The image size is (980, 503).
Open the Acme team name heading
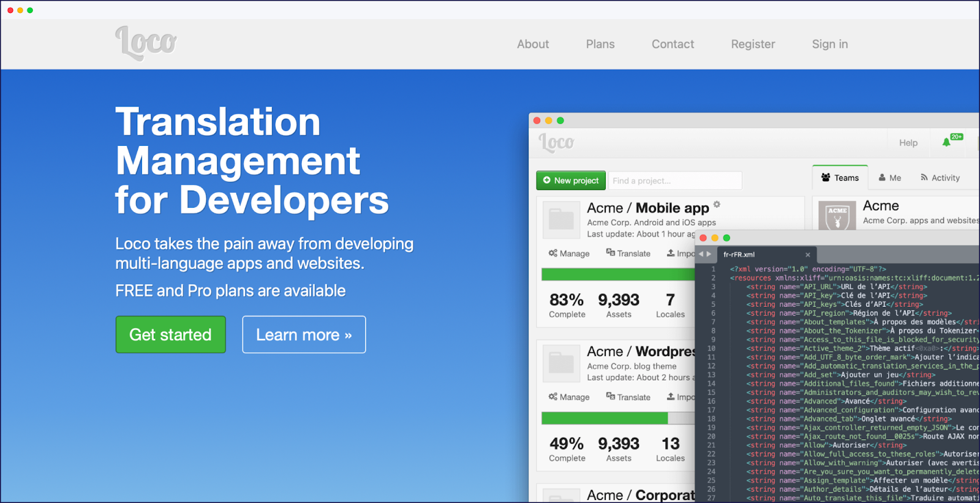[881, 206]
